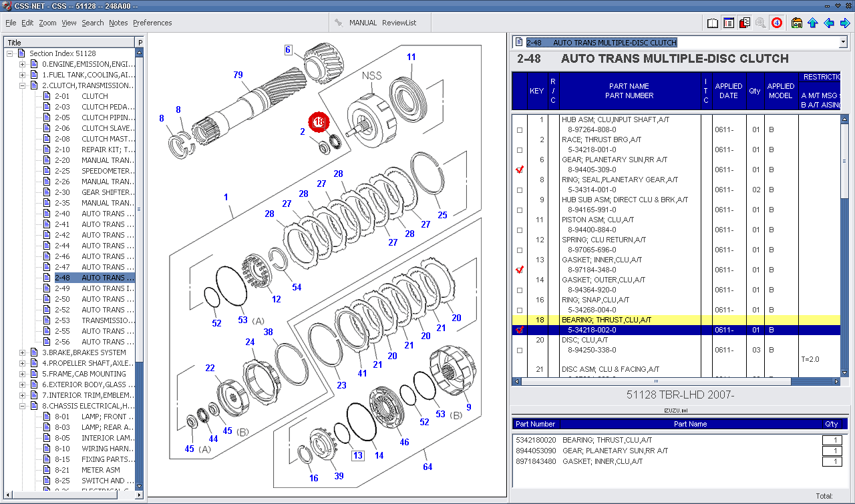The image size is (855, 504).
Task: Click the blue up arrow icon
Action: coord(813,23)
